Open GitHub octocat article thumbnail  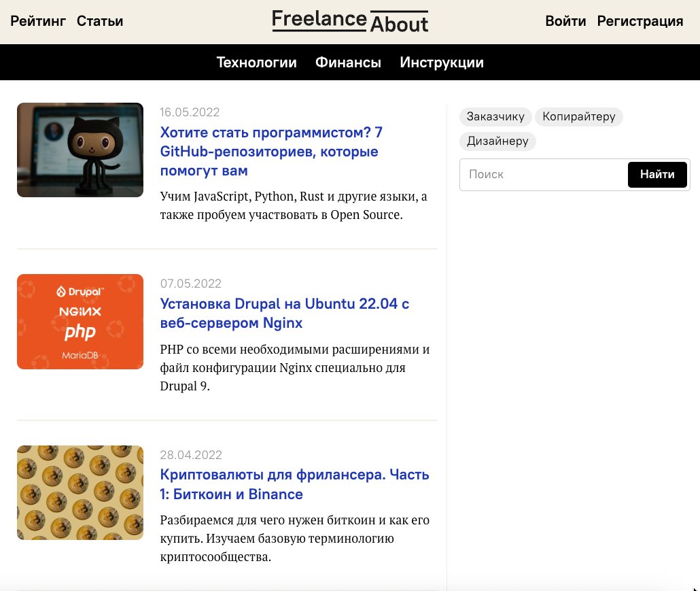[80, 150]
